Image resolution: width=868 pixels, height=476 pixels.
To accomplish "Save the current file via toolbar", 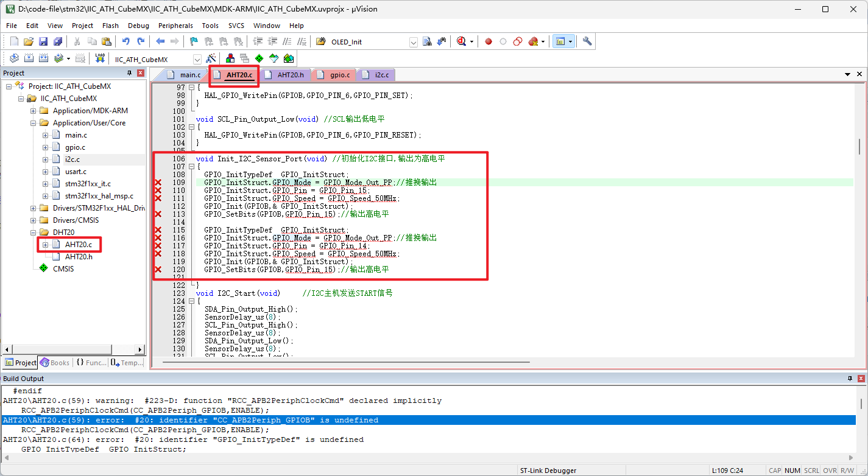I will click(x=43, y=41).
